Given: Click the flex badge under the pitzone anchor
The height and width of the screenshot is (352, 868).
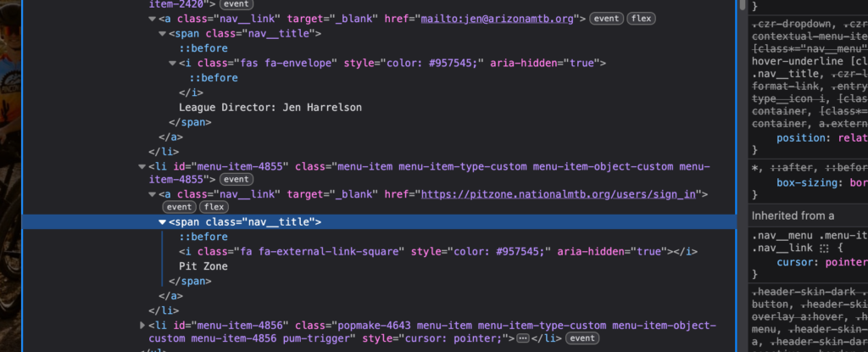Looking at the screenshot, I should [x=214, y=207].
